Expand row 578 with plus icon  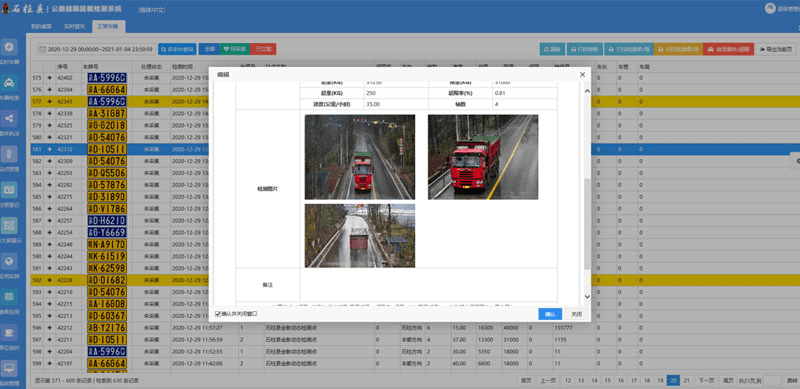click(49, 113)
